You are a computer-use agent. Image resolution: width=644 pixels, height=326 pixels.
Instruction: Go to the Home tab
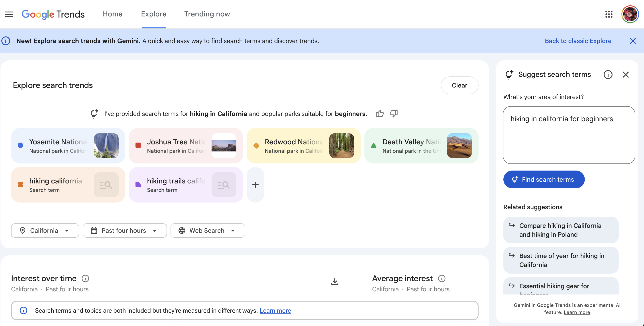(112, 14)
